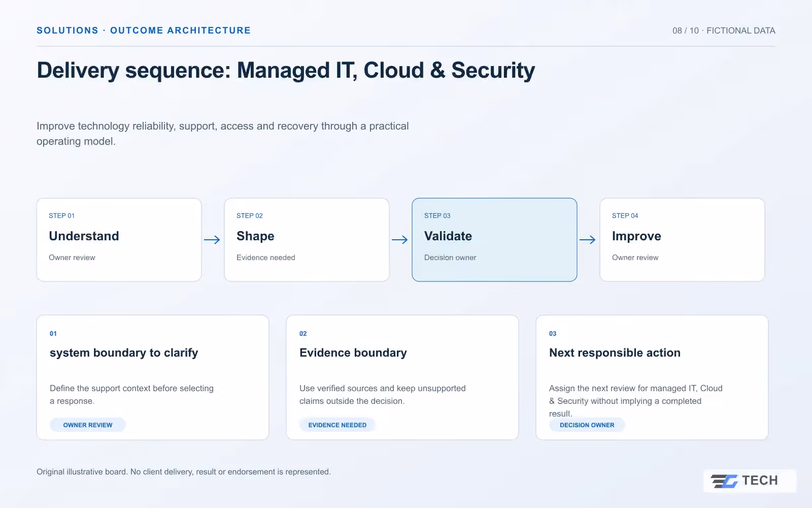This screenshot has height=508, width=812.
Task: Select the "Delivery sequence: Managed IT, Cloud & Security" title
Action: 286,70
